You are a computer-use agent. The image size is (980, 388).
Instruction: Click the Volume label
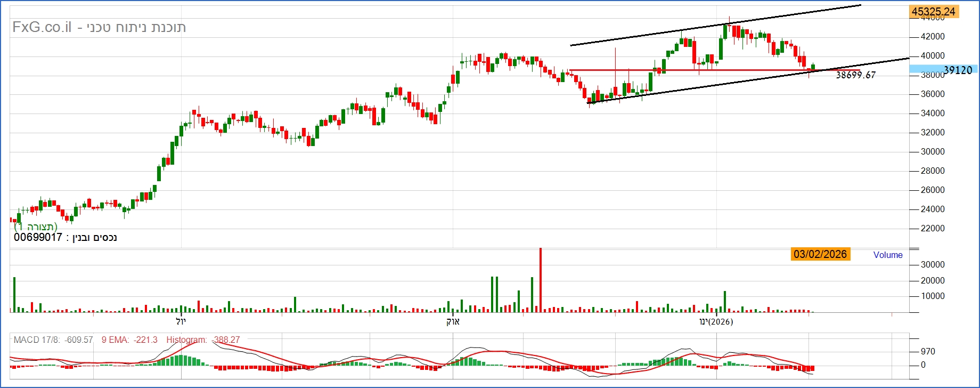pos(888,255)
